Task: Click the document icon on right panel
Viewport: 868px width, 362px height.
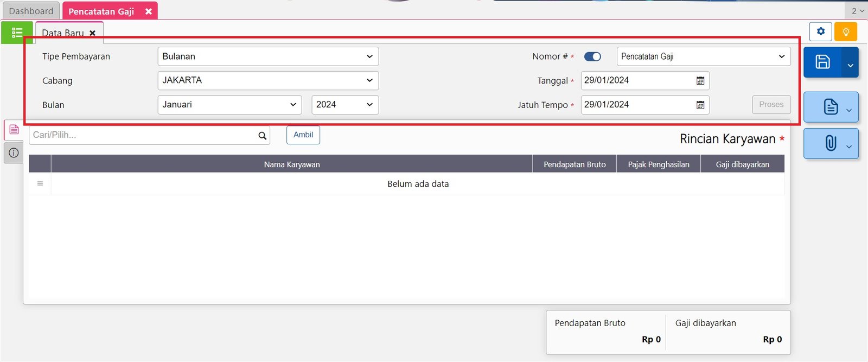Action: coord(830,107)
